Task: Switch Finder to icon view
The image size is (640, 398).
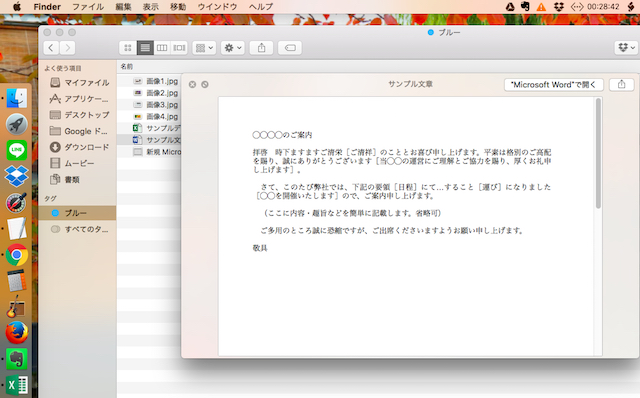Action: coord(128,48)
